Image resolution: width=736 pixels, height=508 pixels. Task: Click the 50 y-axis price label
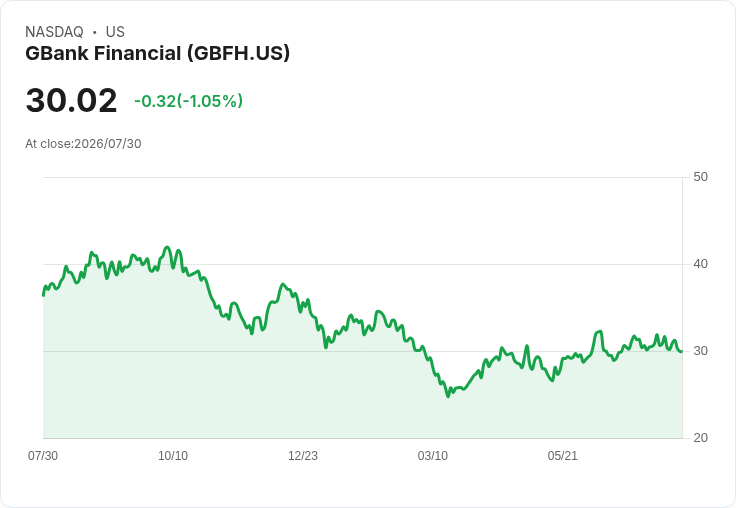[700, 177]
